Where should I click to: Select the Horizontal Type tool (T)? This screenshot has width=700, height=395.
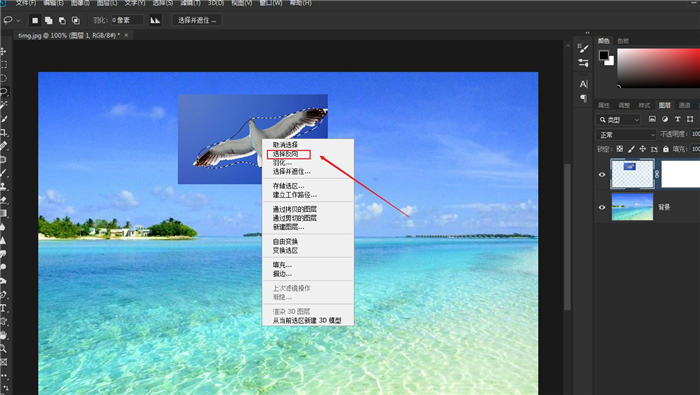tap(4, 308)
